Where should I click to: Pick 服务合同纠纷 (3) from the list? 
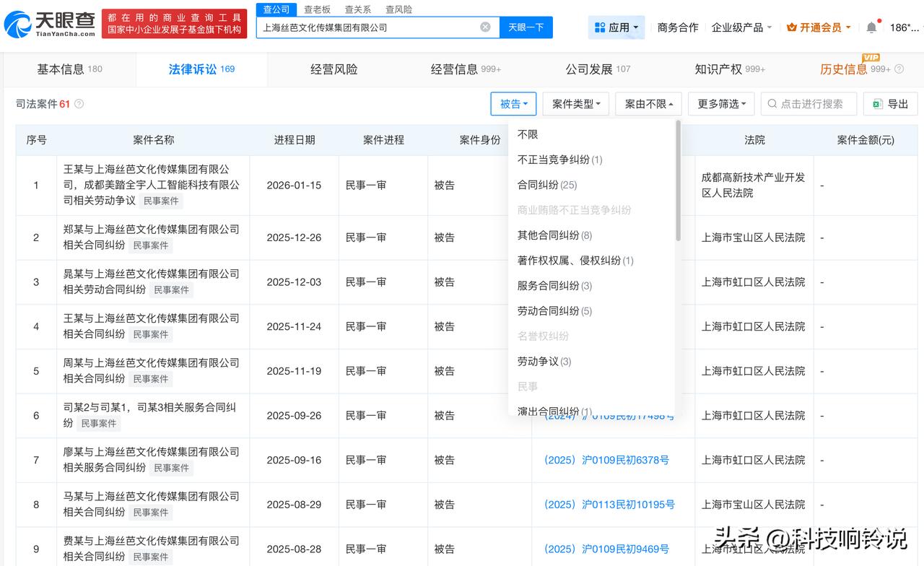point(554,286)
